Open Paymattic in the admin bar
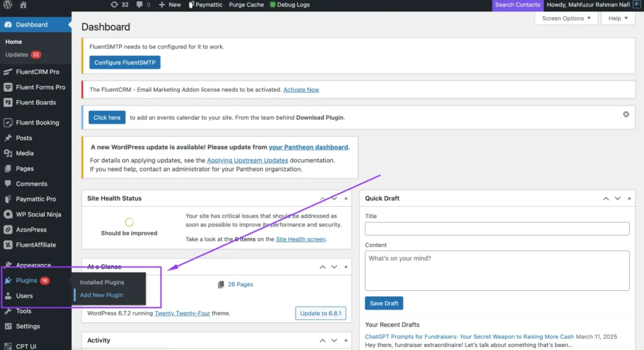The image size is (644, 350). tap(206, 4)
